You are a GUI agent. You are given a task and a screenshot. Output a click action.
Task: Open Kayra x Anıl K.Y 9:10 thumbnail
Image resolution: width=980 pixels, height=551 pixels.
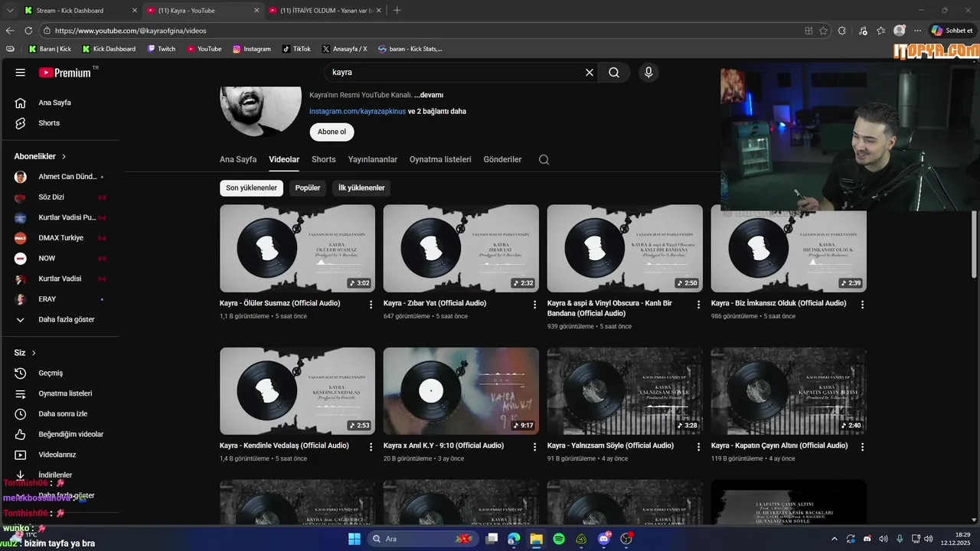click(x=461, y=391)
